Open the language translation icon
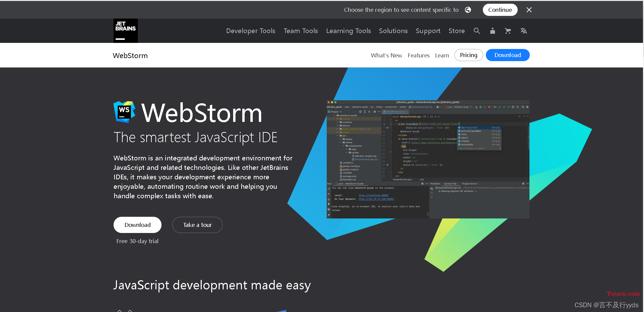Image resolution: width=644 pixels, height=312 pixels. point(524,31)
